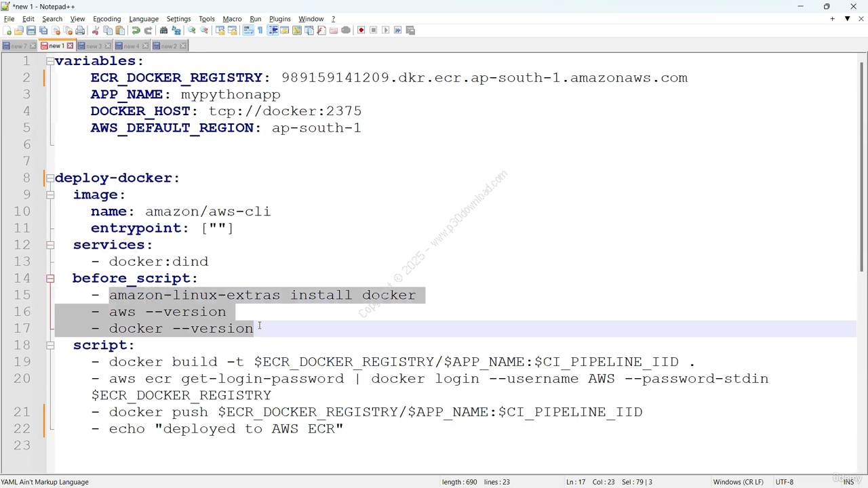Open the Plugins menu
This screenshot has width=868, height=488.
[279, 19]
